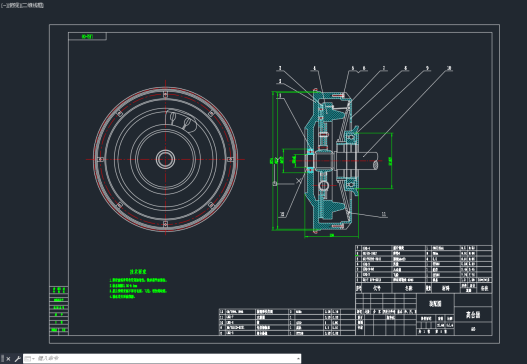Viewport: 527px width, 364px height.
Task: Select the center hub circle of the front view
Action: coord(165,159)
